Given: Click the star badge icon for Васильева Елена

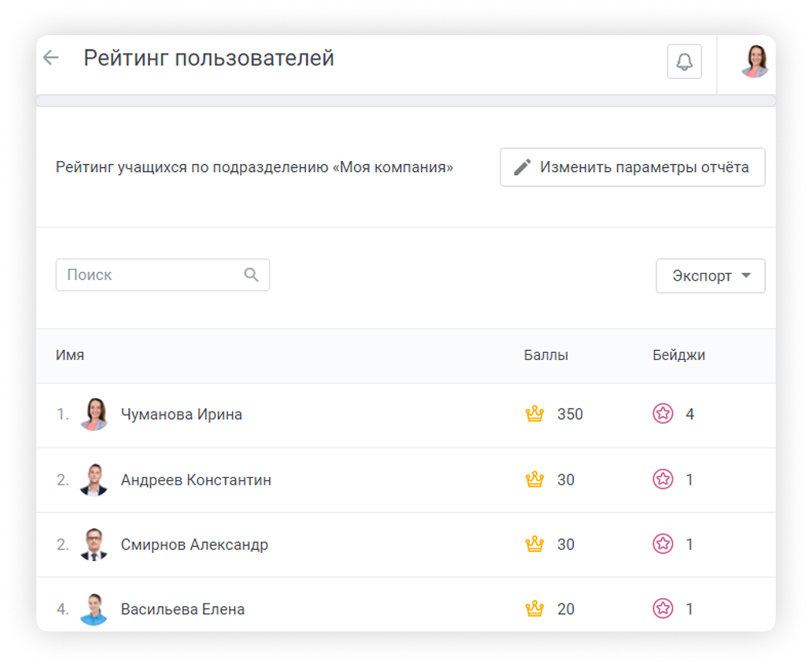Looking at the screenshot, I should [x=663, y=609].
